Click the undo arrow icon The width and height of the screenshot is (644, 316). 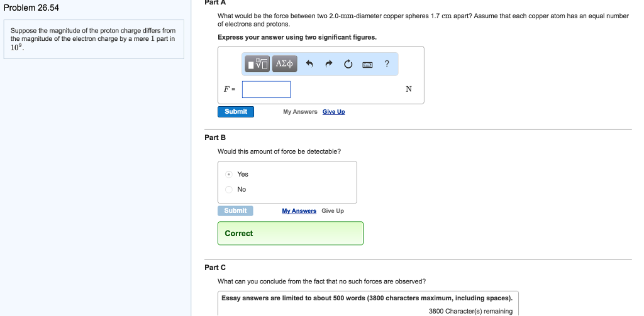pos(309,63)
